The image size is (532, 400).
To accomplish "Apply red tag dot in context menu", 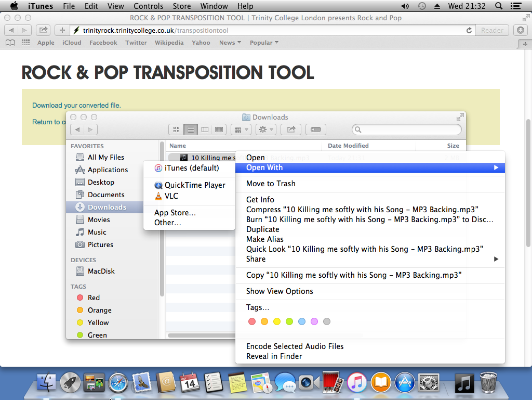I will click(252, 321).
